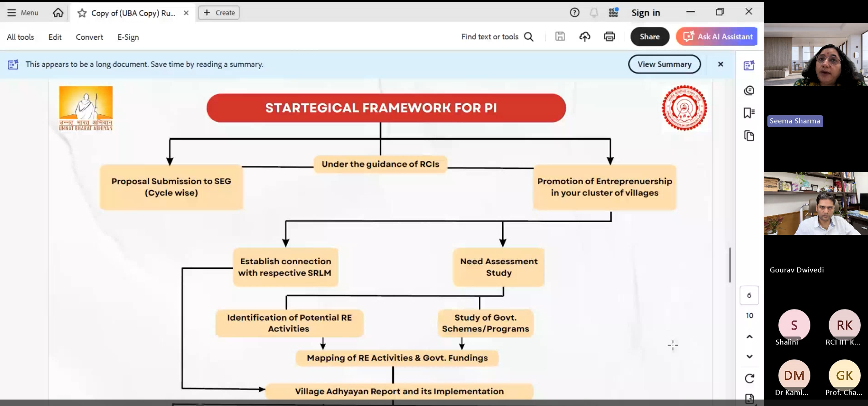Search using the Find text magnifier icon

(529, 37)
